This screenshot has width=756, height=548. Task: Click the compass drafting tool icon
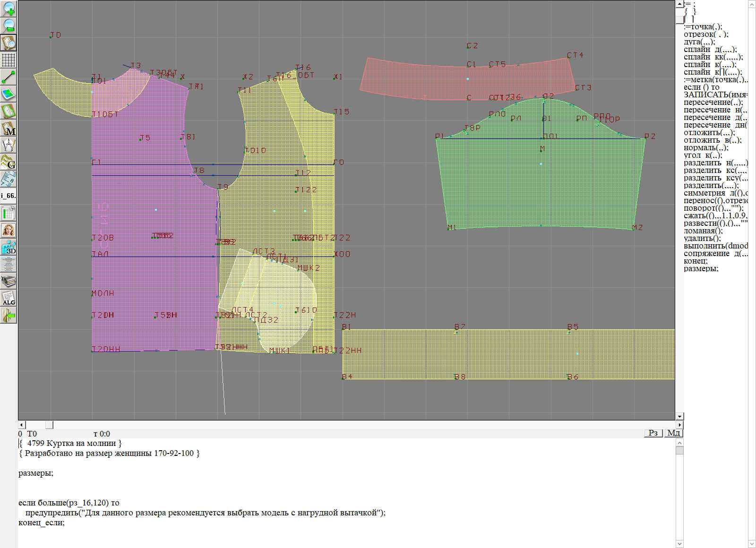[x=9, y=145]
